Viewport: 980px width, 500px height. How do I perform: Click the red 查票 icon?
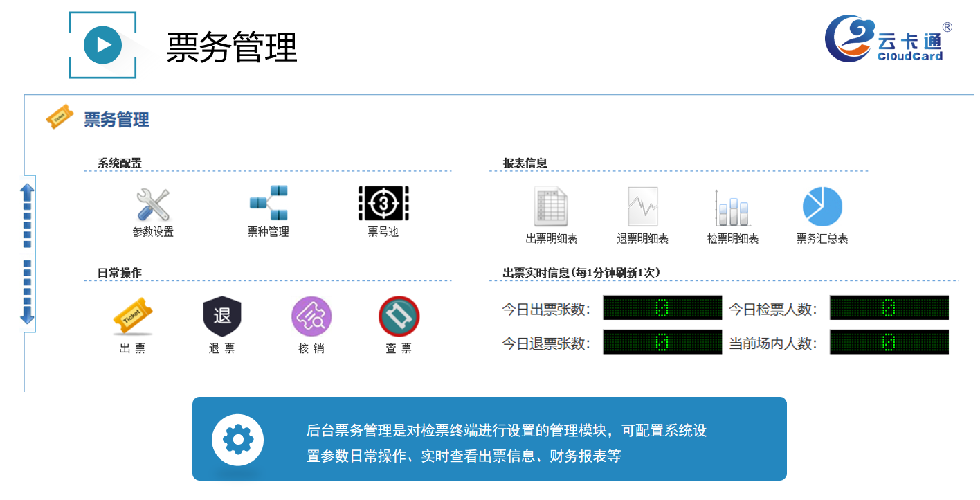399,316
